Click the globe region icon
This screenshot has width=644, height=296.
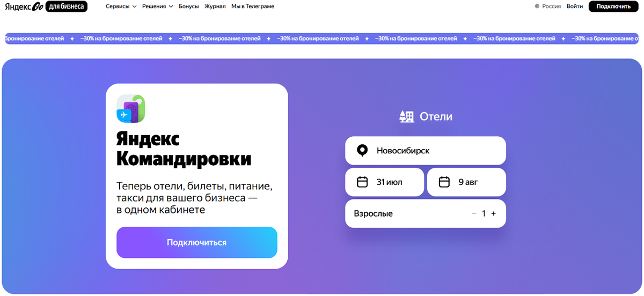coord(537,6)
